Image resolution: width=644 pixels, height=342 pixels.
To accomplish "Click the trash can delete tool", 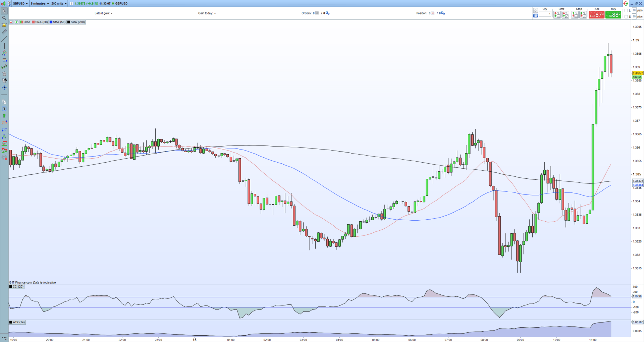I will click(4, 74).
